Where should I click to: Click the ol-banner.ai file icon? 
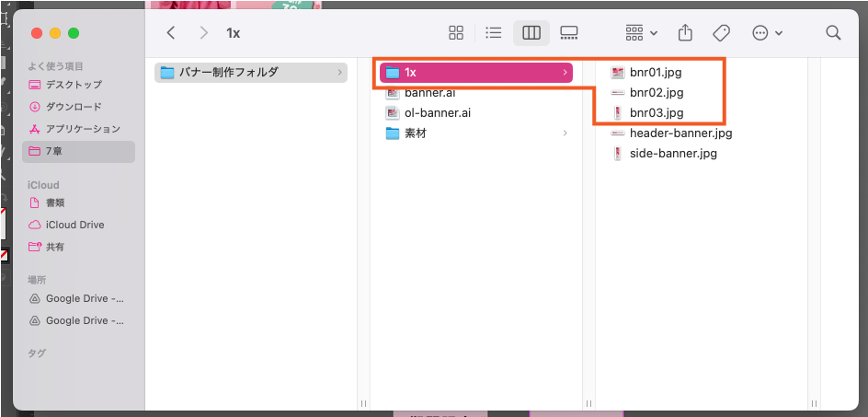393,112
